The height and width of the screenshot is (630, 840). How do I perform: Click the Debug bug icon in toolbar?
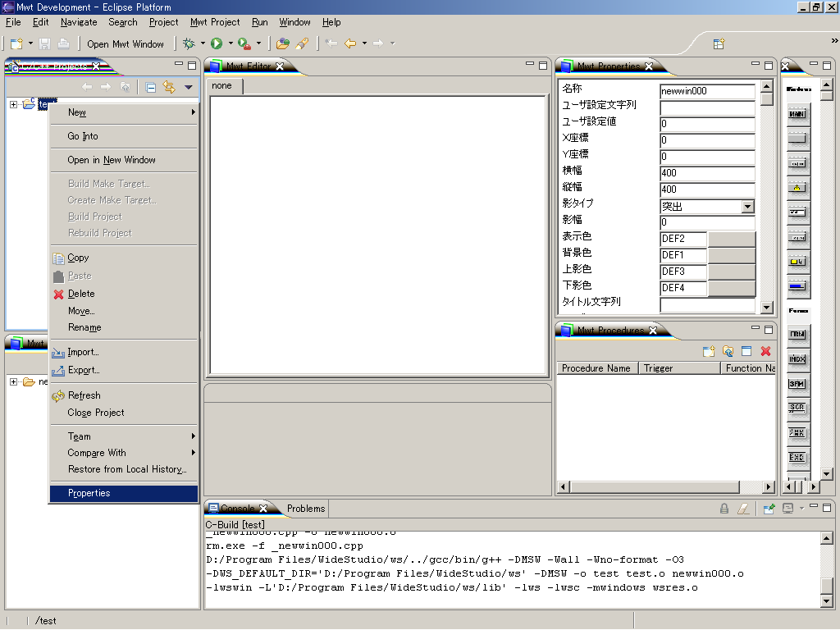189,43
